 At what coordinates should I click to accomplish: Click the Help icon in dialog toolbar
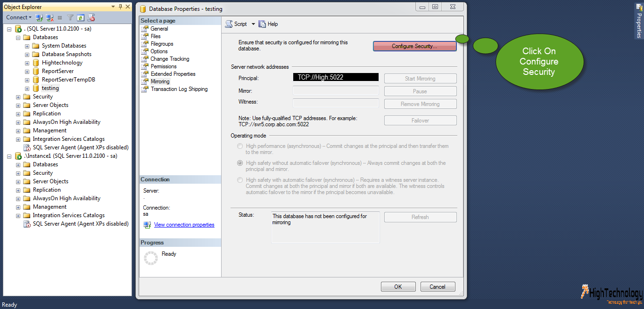262,24
